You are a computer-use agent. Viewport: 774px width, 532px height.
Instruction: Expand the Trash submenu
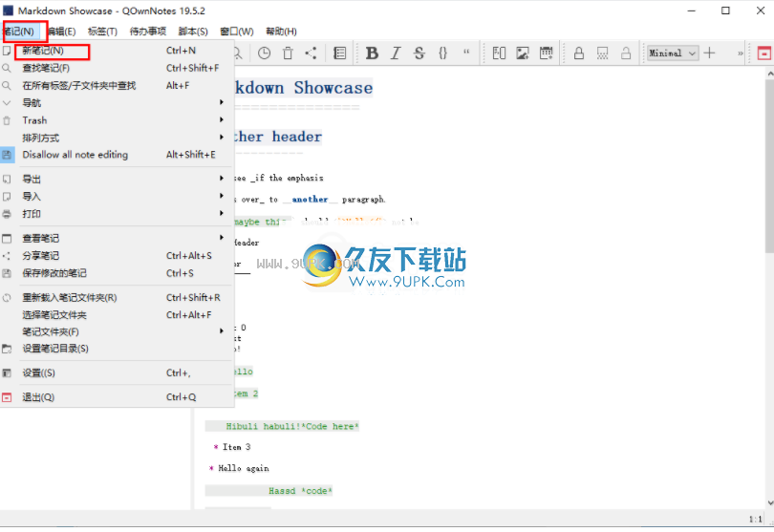coord(117,120)
